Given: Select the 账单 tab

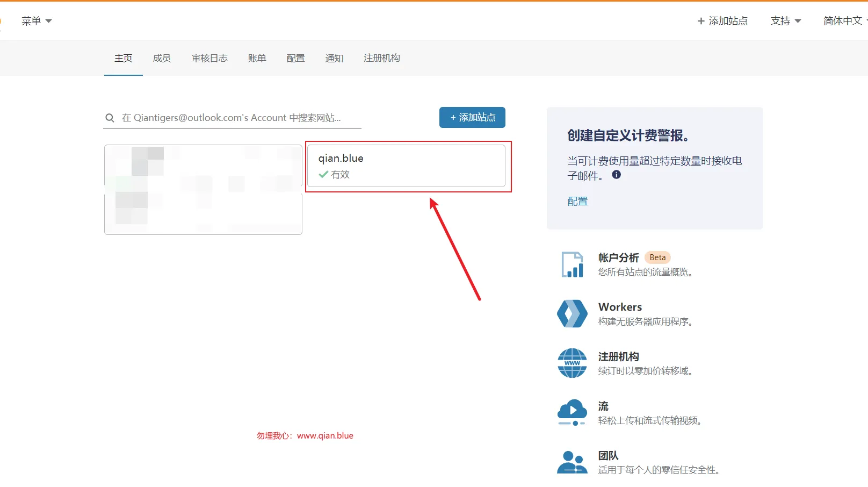Looking at the screenshot, I should point(257,58).
